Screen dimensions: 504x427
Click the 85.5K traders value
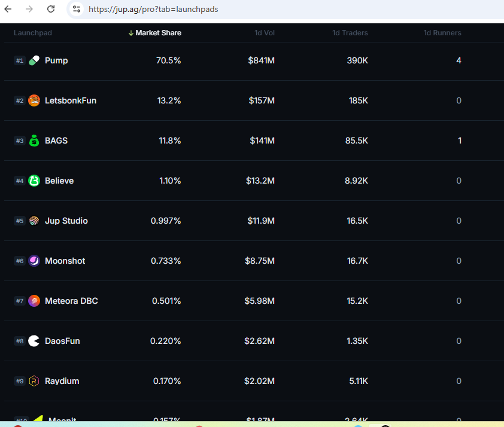point(357,141)
